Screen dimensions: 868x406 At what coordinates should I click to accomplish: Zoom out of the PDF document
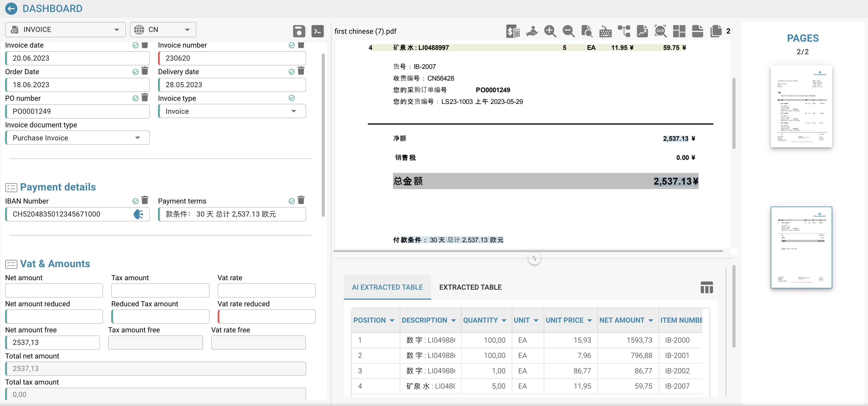coord(569,31)
